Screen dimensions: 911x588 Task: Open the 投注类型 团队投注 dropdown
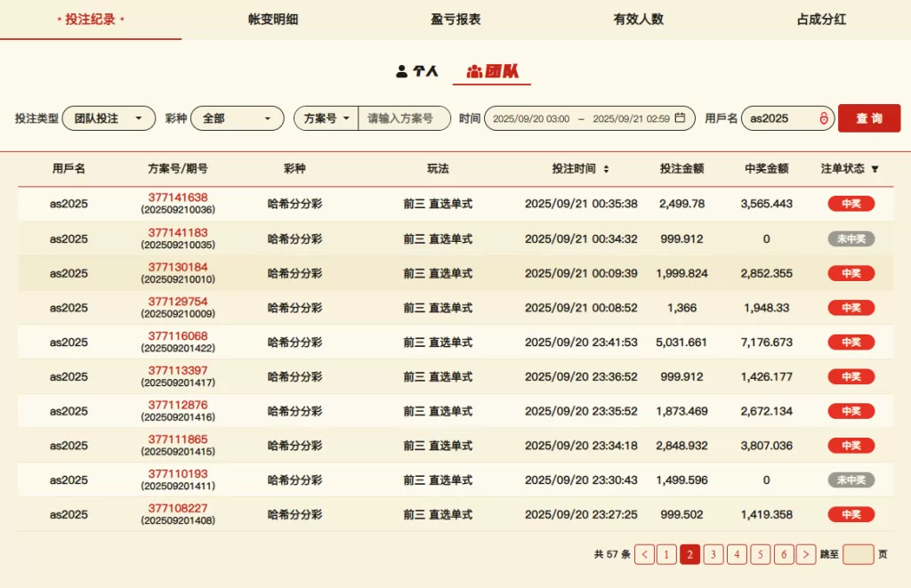click(109, 118)
